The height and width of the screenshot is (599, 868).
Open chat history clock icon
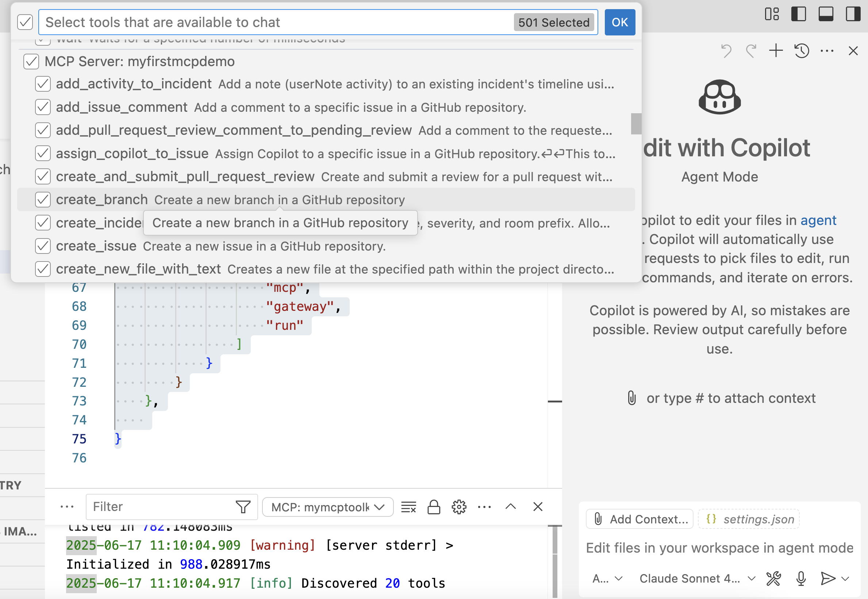pos(801,51)
